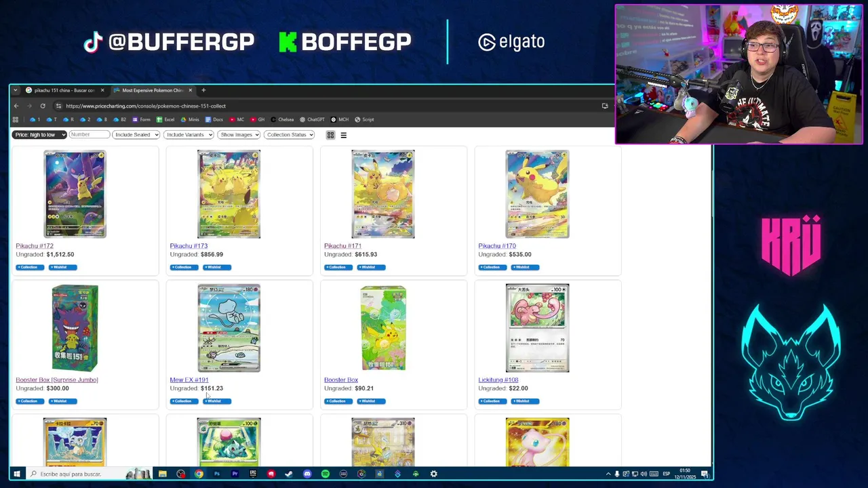The height and width of the screenshot is (488, 868).
Task: Click the install app icon in address bar
Action: [605, 106]
